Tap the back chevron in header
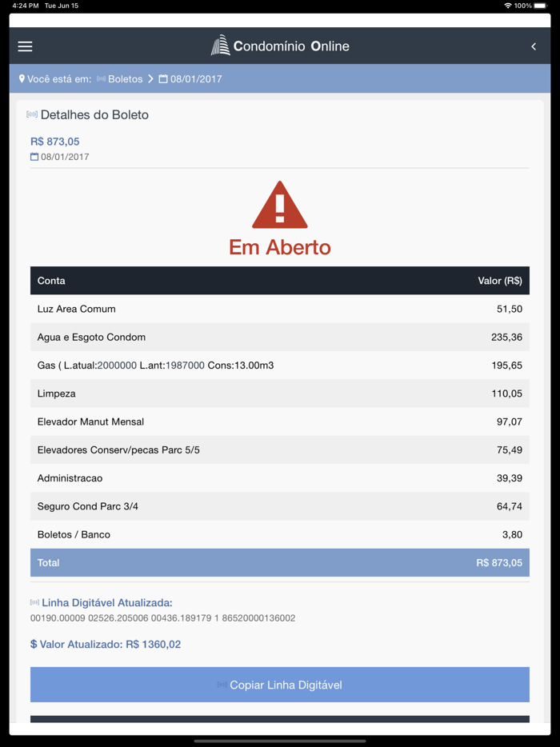The width and height of the screenshot is (560, 747). click(534, 46)
